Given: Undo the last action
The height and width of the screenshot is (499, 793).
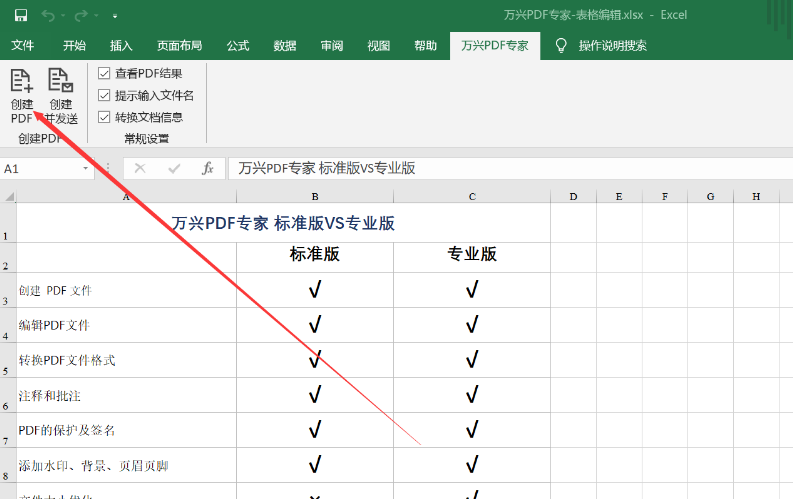Looking at the screenshot, I should pyautogui.click(x=48, y=16).
